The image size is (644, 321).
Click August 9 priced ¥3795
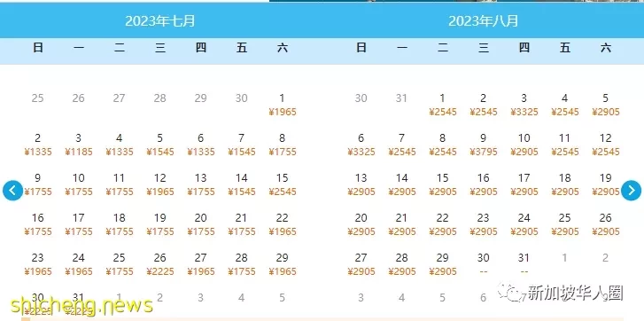pos(484,145)
